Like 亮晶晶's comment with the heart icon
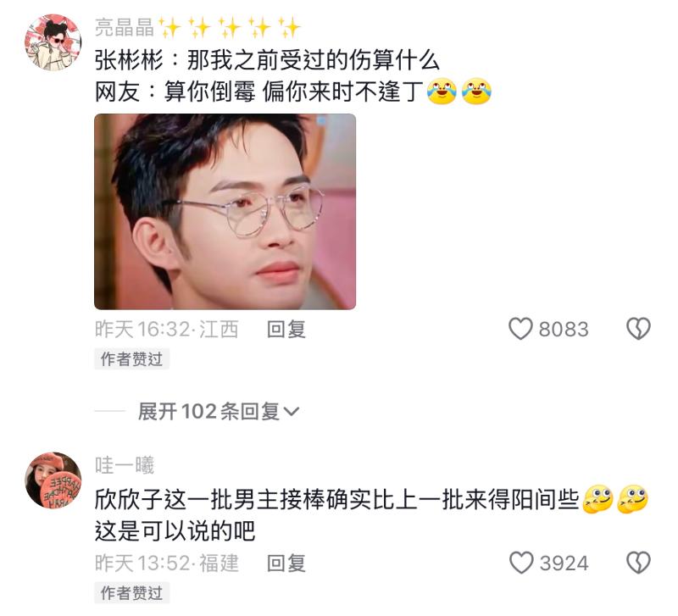This screenshot has width=678, height=616. (x=520, y=329)
